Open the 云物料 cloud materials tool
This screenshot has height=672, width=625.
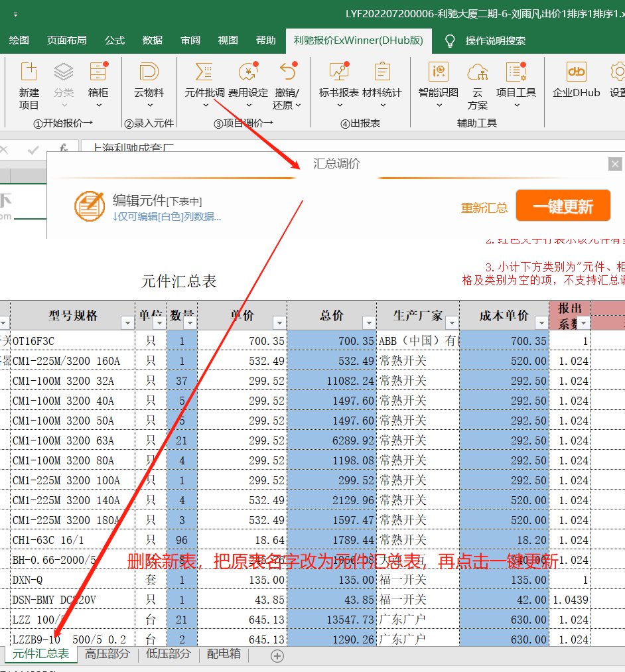[x=149, y=72]
